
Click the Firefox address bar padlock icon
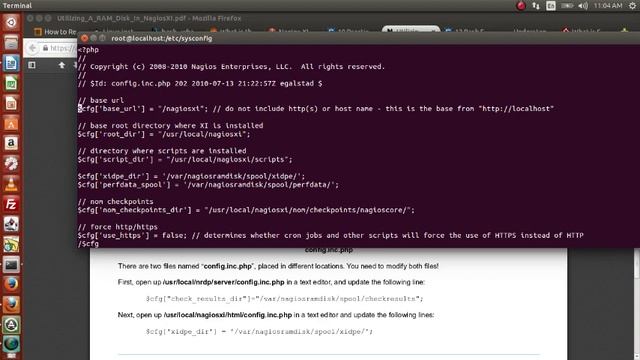tap(45, 48)
